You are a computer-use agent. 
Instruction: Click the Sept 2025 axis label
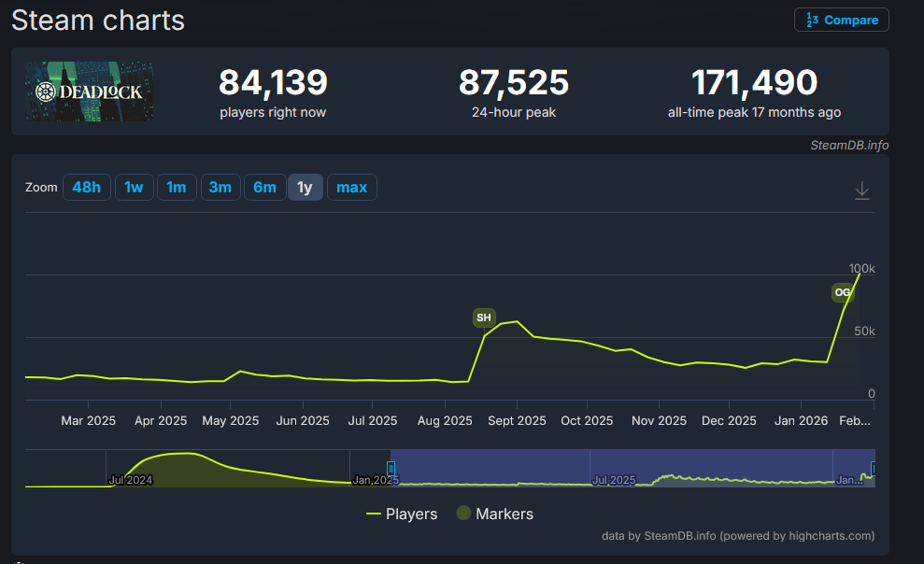pos(517,421)
